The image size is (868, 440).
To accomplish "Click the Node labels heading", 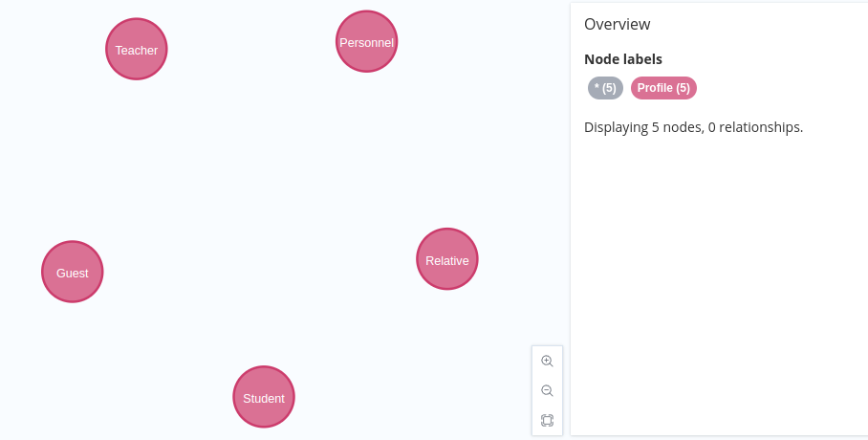I will coord(623,59).
